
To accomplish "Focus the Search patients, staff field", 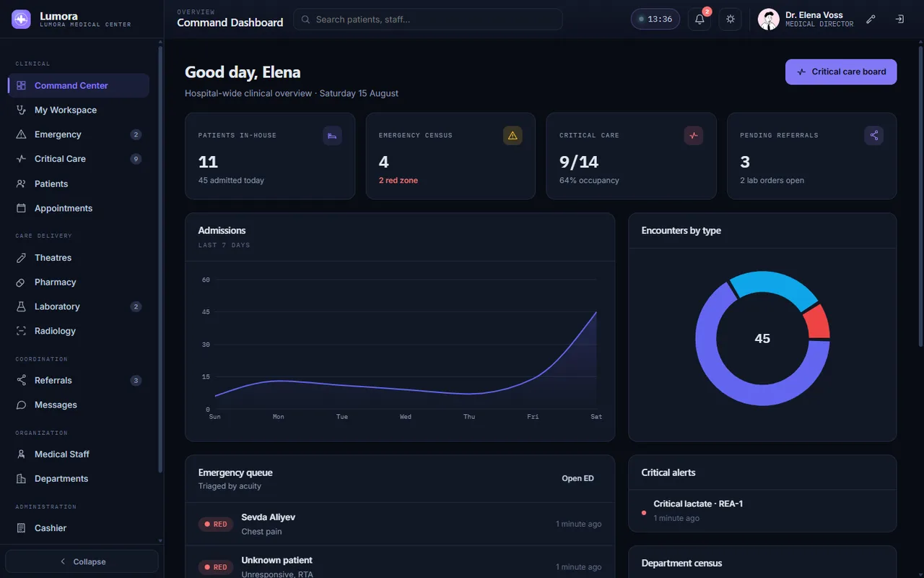I will pos(427,20).
